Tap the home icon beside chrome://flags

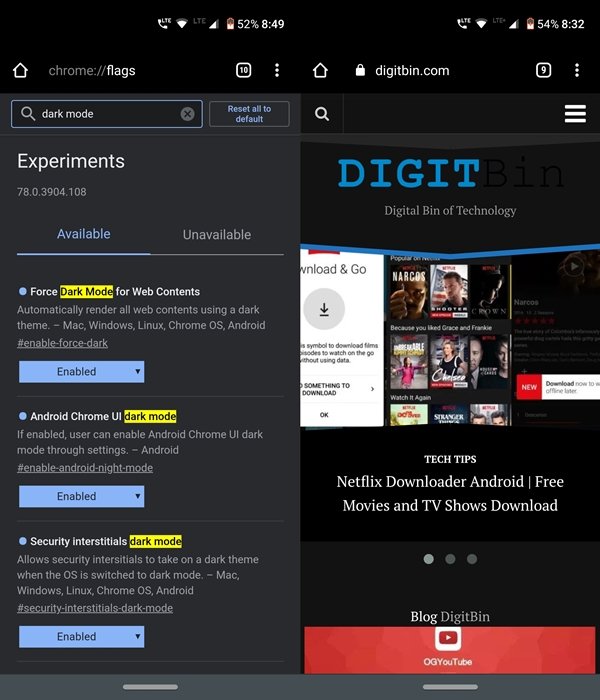point(21,70)
